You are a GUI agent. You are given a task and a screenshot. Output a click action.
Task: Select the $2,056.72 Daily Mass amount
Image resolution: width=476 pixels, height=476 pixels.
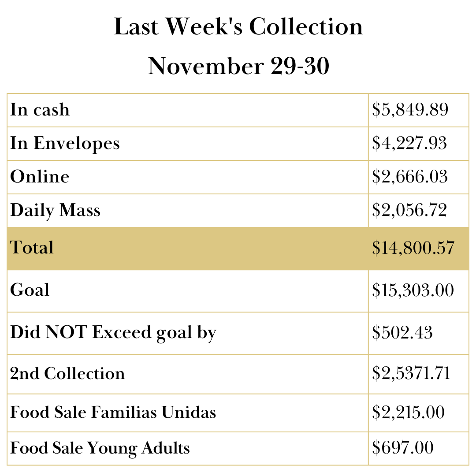[409, 210]
